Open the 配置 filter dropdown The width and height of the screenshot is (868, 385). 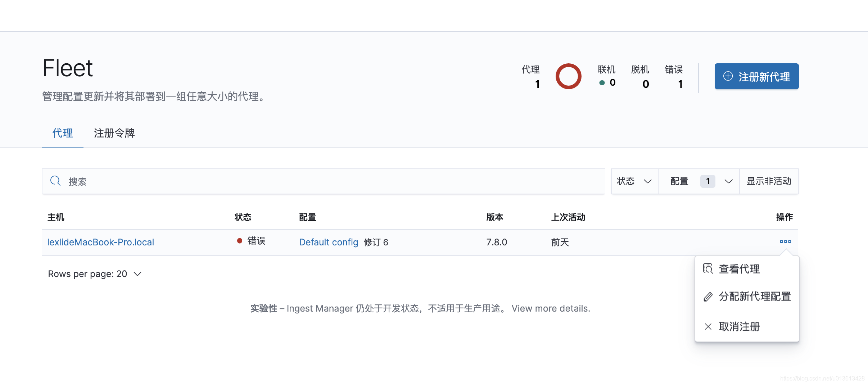click(699, 181)
